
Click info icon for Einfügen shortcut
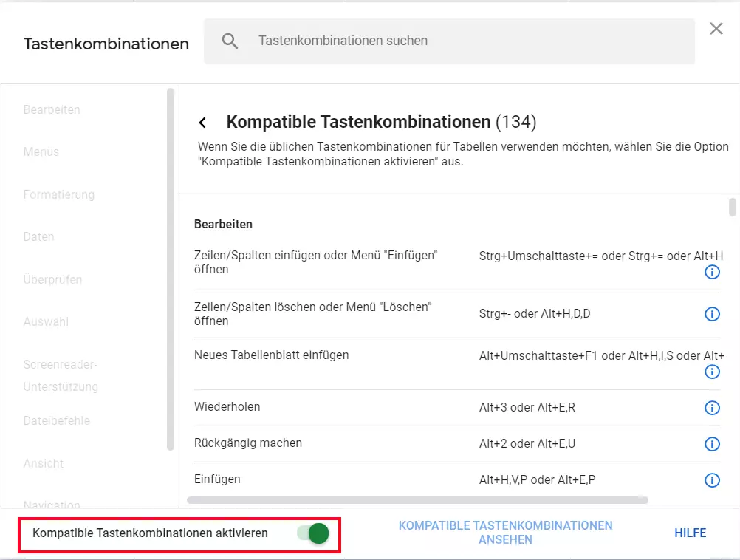coord(712,480)
